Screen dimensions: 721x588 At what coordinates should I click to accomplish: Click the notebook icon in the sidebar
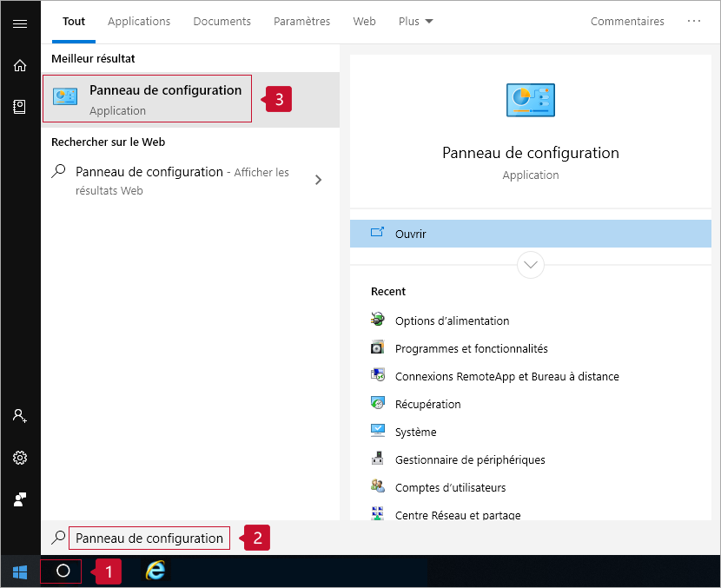[x=20, y=107]
